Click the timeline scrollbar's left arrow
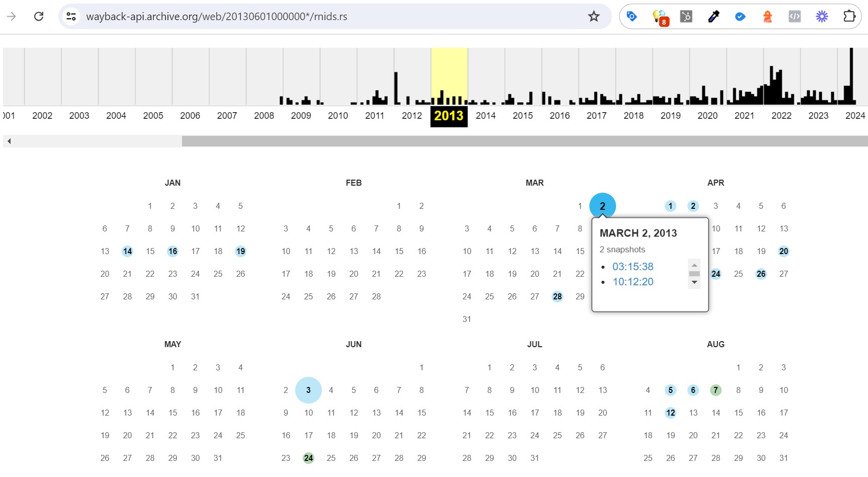 (x=9, y=141)
